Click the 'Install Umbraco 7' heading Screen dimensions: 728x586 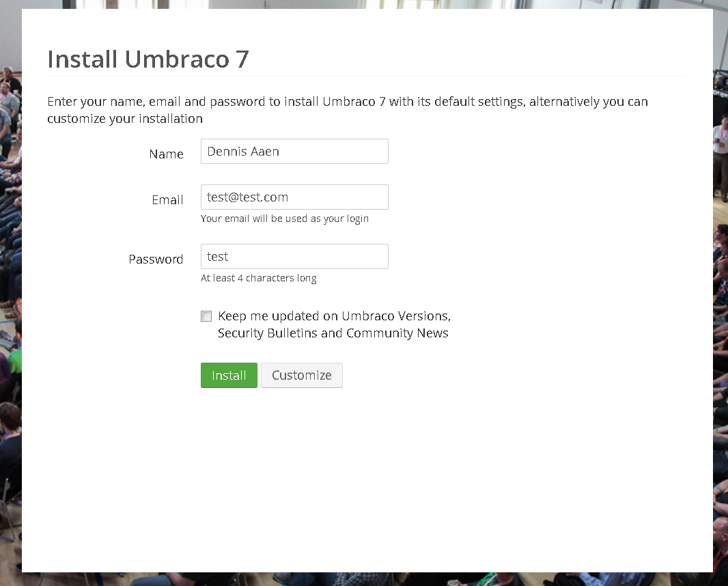tap(148, 59)
